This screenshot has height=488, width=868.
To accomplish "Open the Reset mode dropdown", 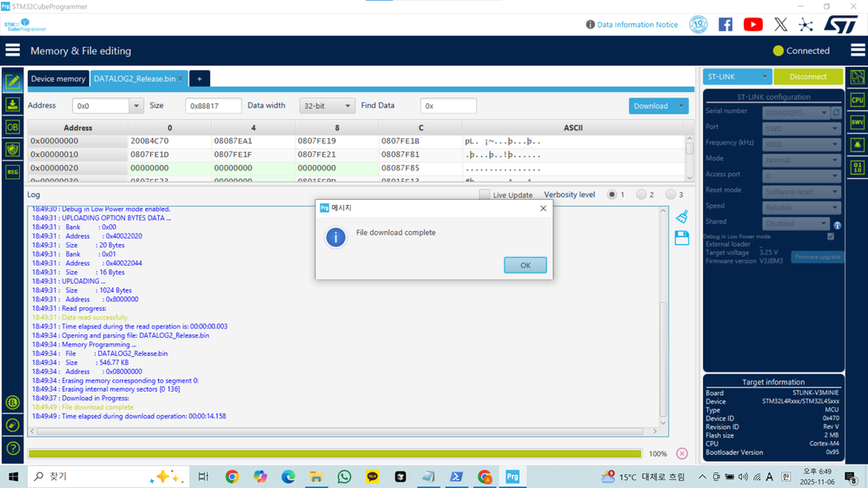I will point(802,191).
